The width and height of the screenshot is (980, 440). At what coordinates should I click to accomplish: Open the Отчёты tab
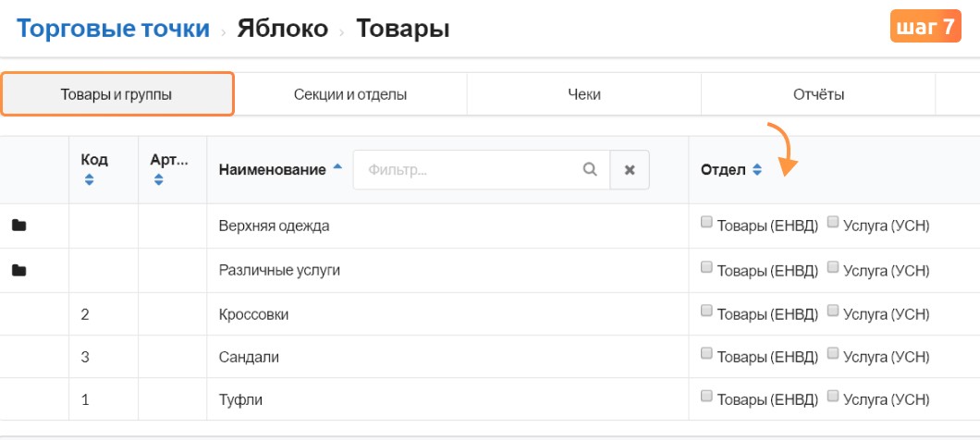coord(818,94)
